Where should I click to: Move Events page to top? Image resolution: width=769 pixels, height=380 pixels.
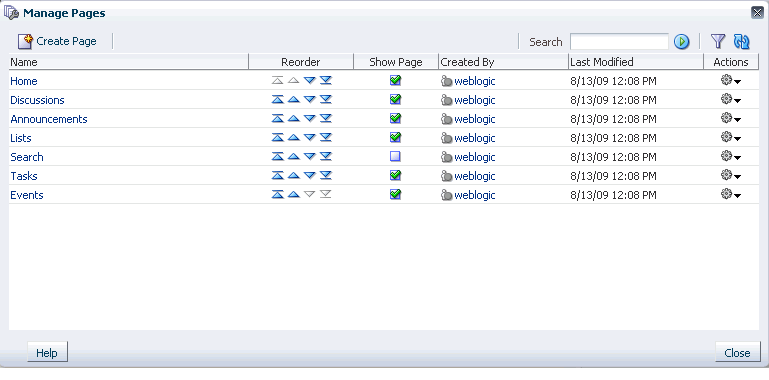278,195
